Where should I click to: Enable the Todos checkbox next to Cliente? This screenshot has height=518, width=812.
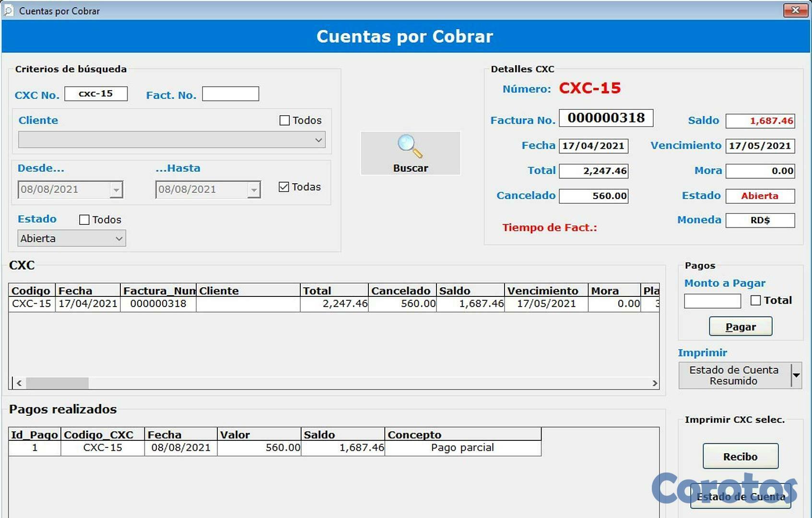(x=285, y=120)
